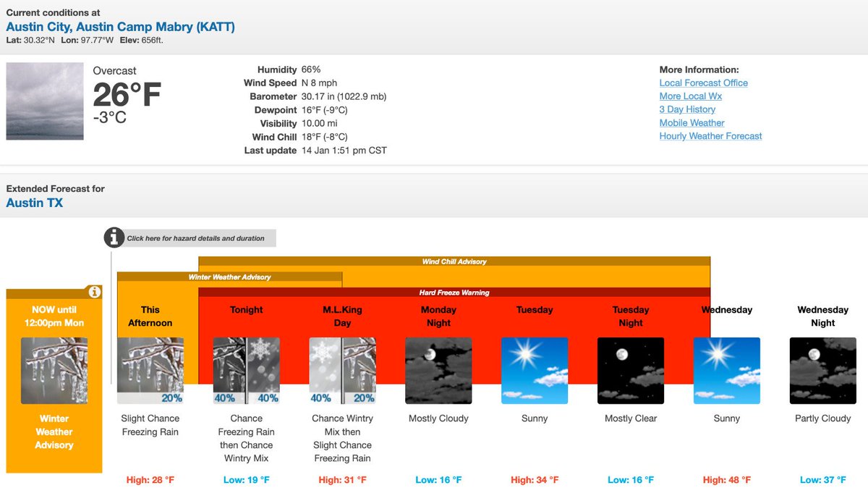The image size is (868, 501).
Task: Click 'High: 28 °F' for This Afternoon
Action: (x=150, y=480)
